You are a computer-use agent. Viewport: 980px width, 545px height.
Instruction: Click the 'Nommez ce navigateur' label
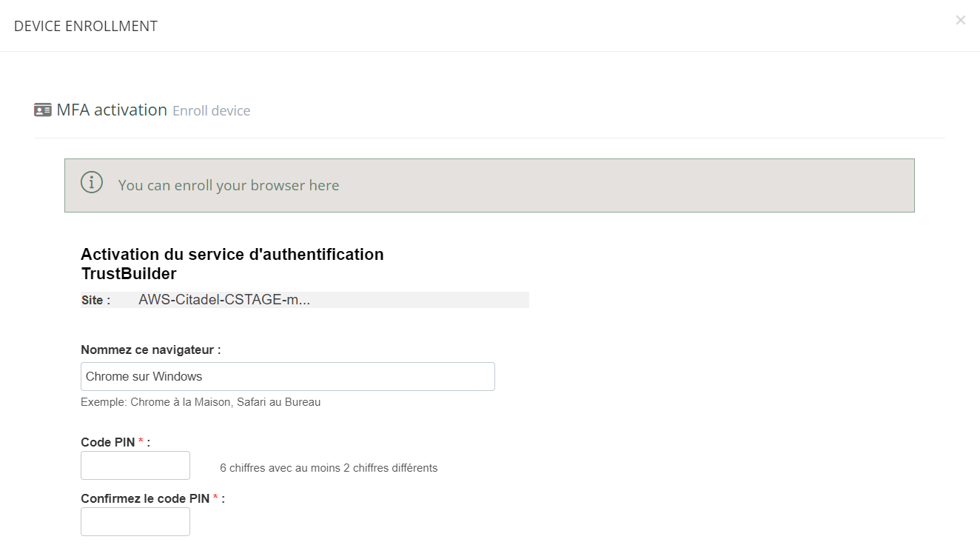coord(150,350)
